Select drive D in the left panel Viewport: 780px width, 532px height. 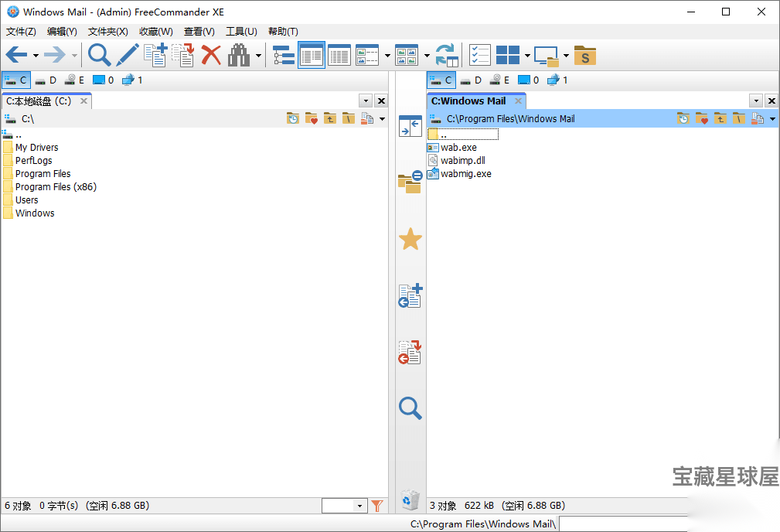[x=46, y=80]
